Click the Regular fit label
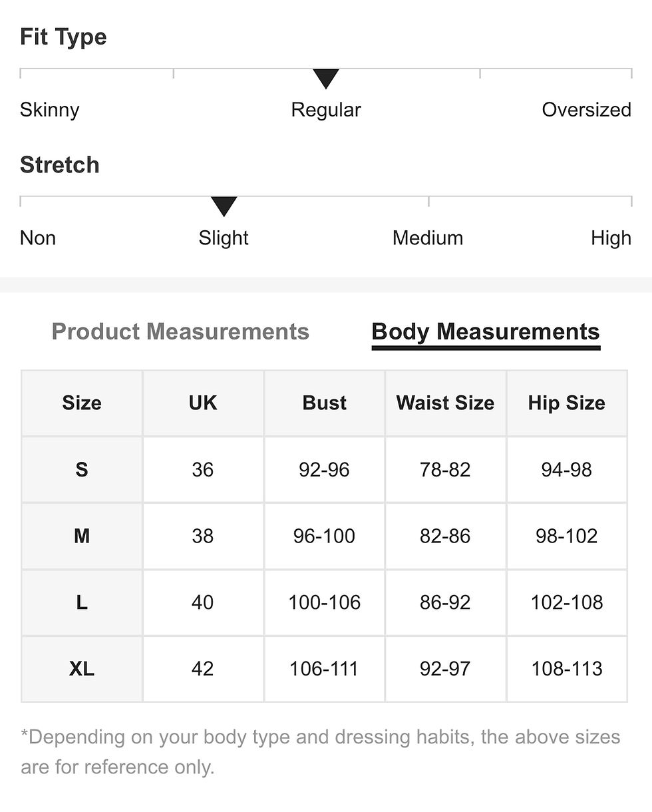The width and height of the screenshot is (652, 812). pos(326,110)
